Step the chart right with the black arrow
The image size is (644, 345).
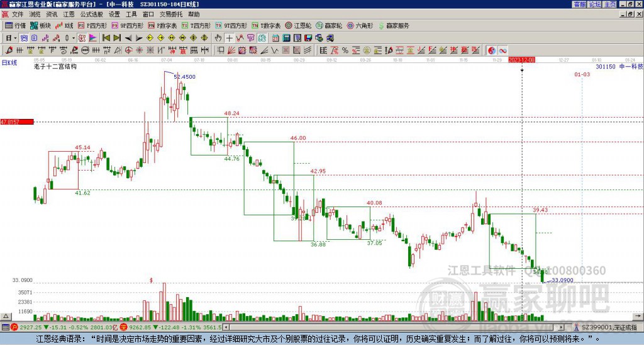click(x=139, y=38)
